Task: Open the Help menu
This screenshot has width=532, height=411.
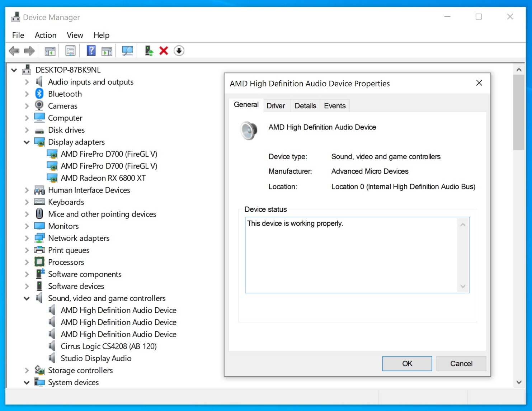Action: pos(102,35)
